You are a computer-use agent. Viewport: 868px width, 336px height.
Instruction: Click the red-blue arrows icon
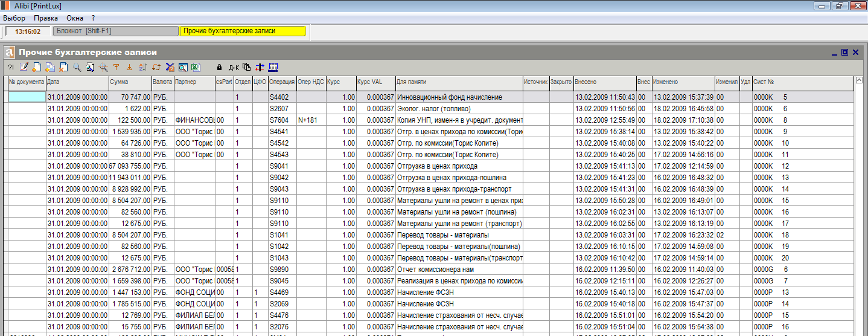click(x=260, y=67)
